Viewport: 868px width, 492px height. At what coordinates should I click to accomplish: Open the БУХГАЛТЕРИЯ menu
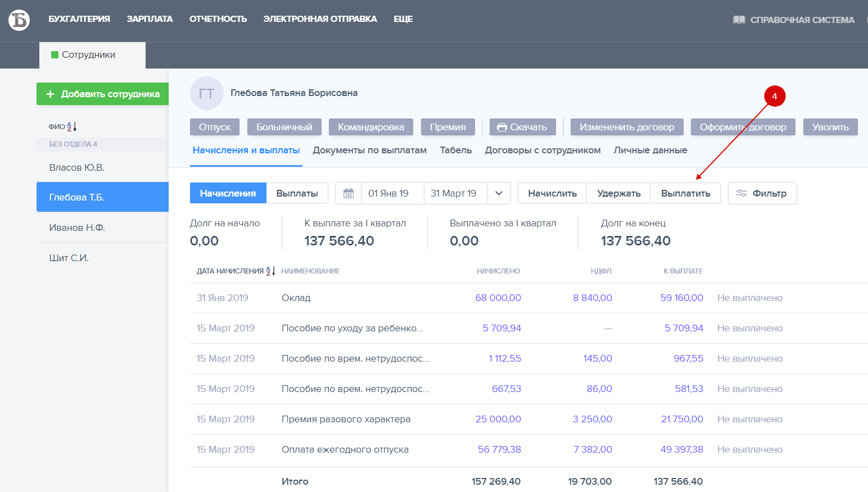pyautogui.click(x=79, y=19)
